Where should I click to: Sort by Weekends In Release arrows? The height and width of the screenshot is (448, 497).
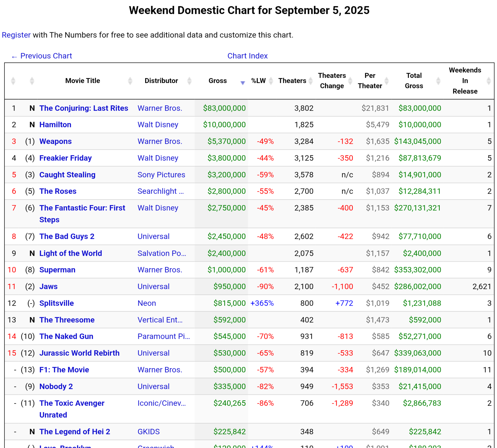coord(489,81)
